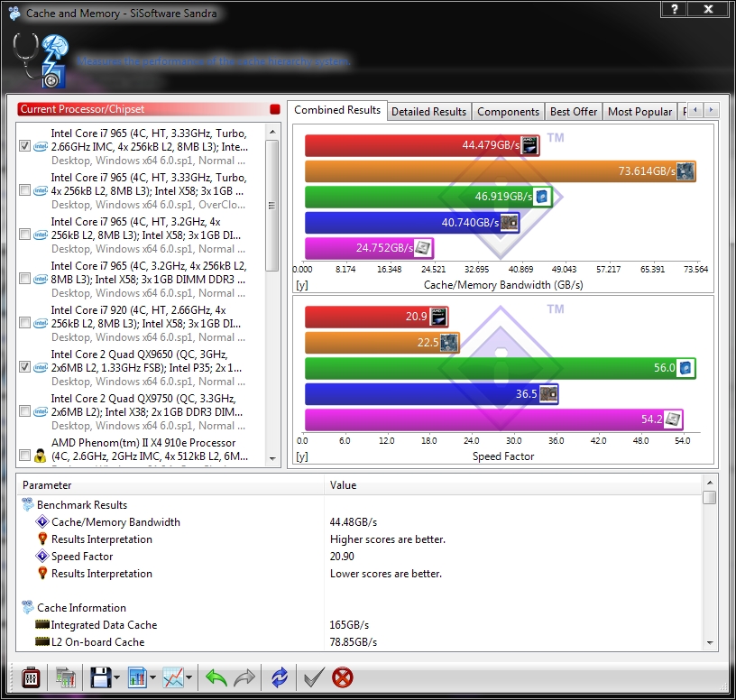Uncheck the Core i7 965 Turbo 2.66GHz IMC entry
The image size is (736, 700).
point(25,146)
